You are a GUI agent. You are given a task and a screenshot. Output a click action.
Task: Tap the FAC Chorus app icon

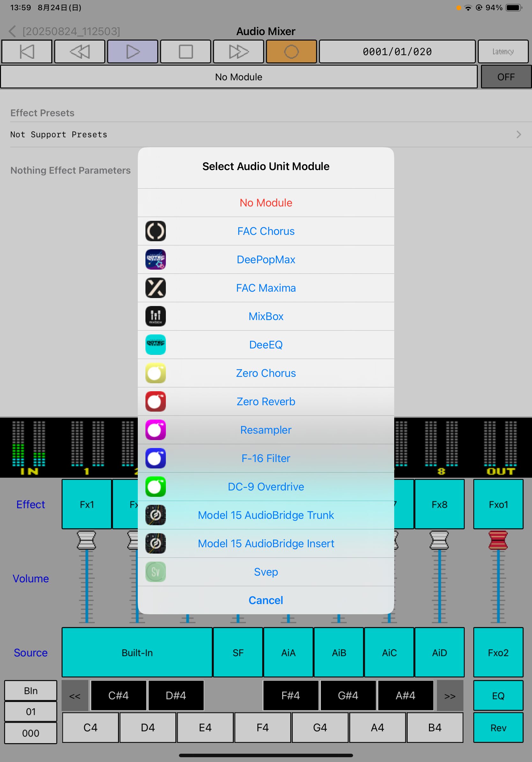click(156, 231)
